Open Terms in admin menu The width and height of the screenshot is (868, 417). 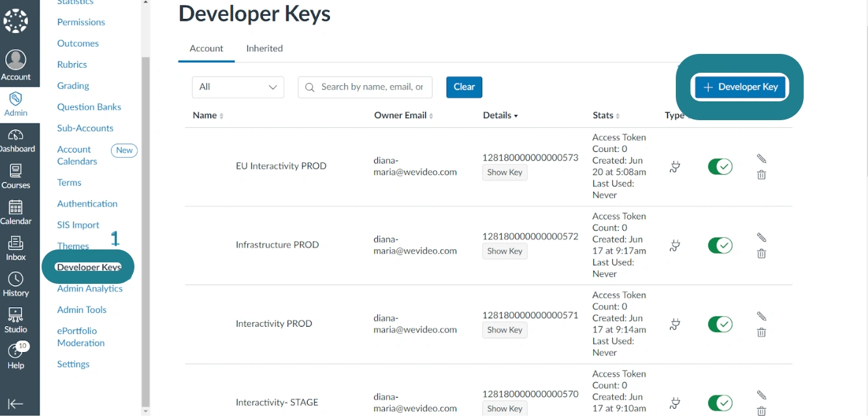[69, 183]
